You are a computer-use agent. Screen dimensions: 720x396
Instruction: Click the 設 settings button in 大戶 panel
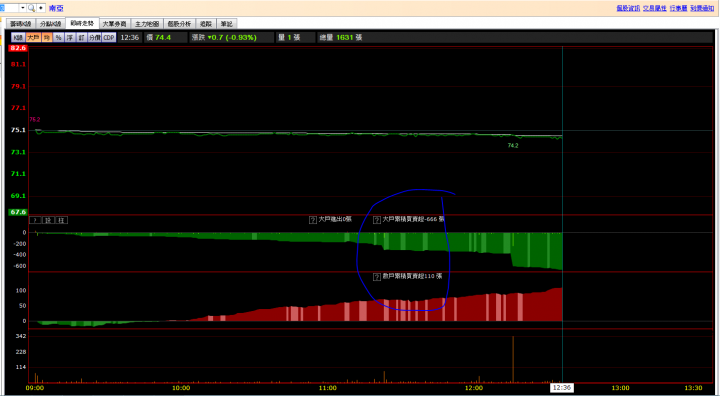point(48,221)
